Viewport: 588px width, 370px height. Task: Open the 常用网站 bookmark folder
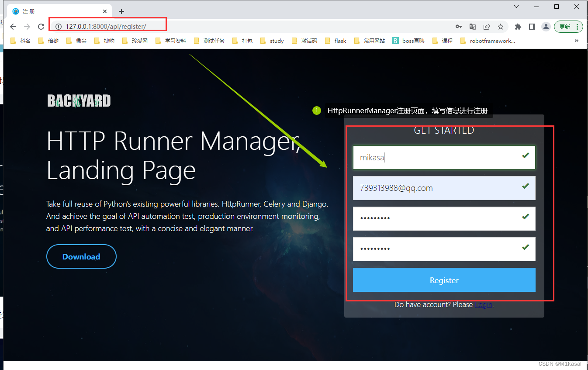point(370,41)
